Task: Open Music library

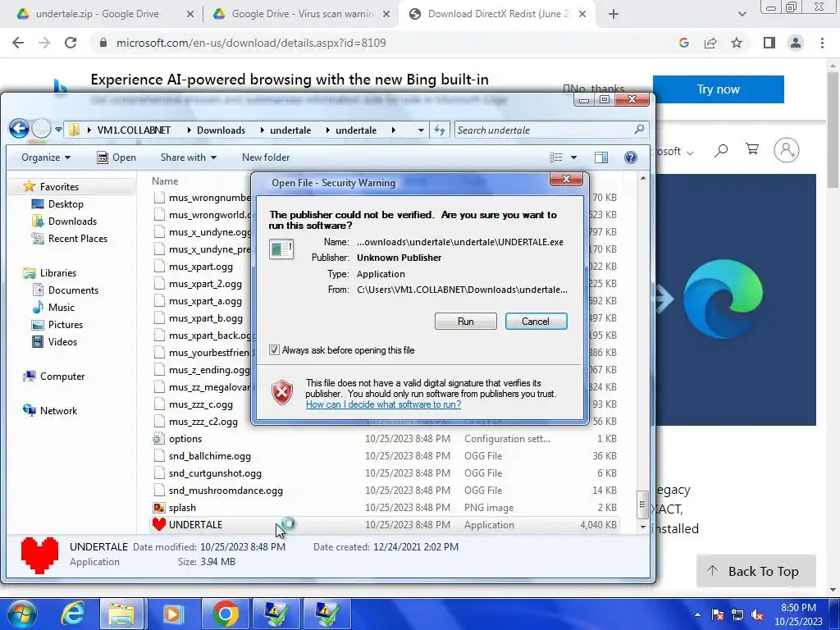Action: click(x=61, y=308)
